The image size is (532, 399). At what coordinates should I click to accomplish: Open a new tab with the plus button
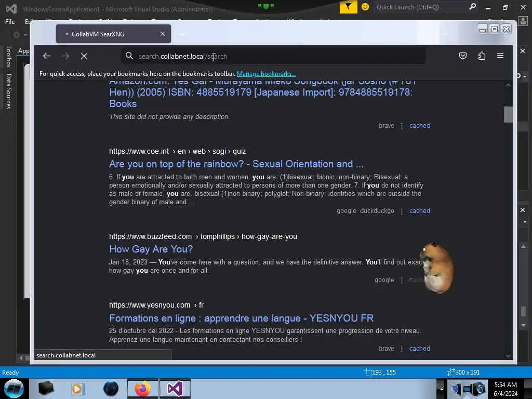[182, 34]
